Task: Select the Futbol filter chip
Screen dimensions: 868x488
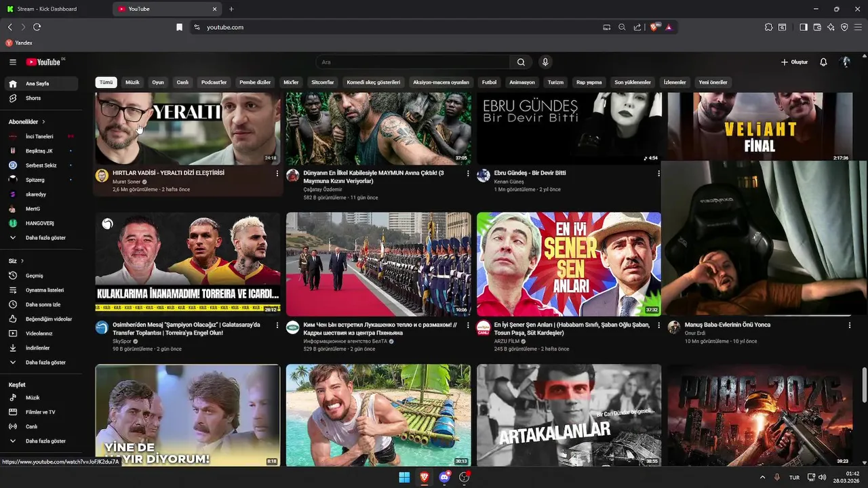Action: [x=489, y=82]
